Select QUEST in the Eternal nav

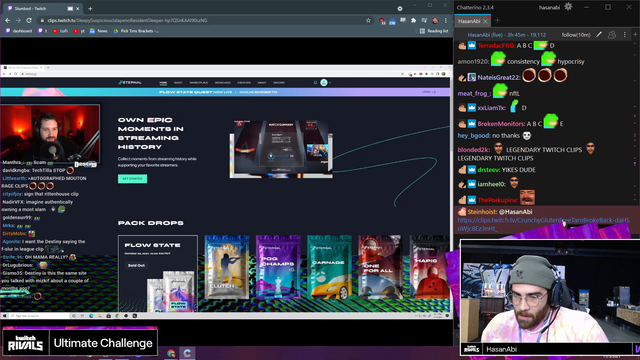(x=178, y=83)
